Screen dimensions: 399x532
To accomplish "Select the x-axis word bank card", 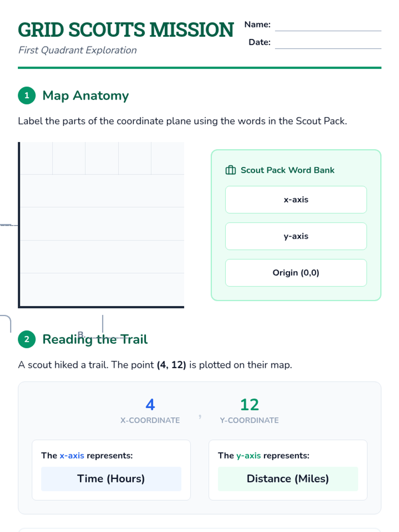I will coord(296,199).
